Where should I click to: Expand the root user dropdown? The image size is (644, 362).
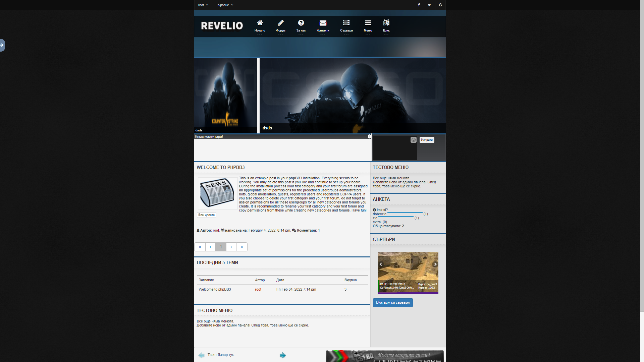[203, 5]
